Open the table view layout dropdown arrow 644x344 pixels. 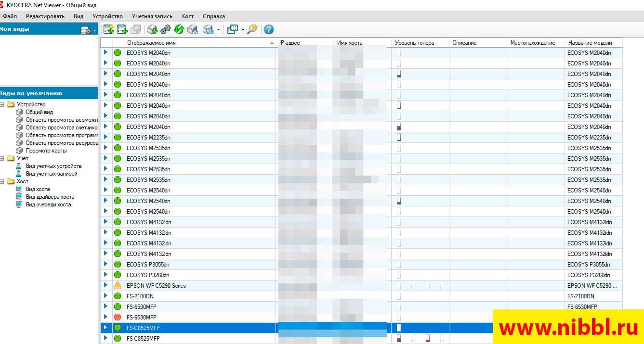click(x=243, y=30)
